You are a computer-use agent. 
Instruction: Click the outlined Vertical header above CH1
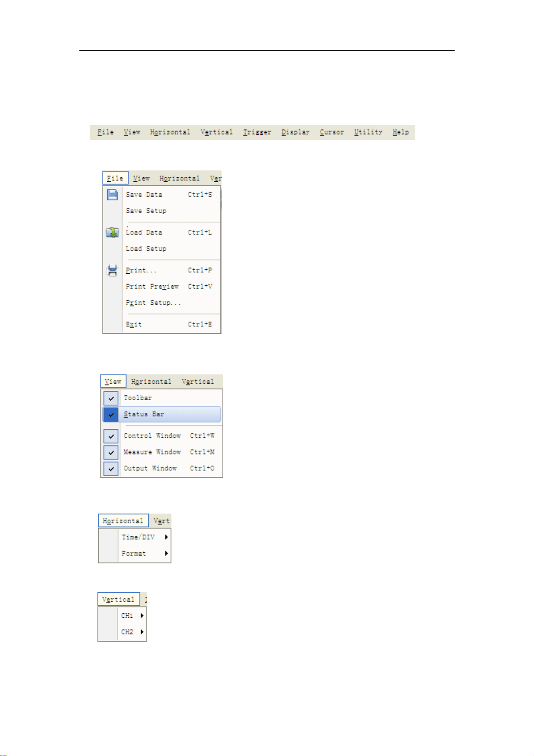click(119, 599)
